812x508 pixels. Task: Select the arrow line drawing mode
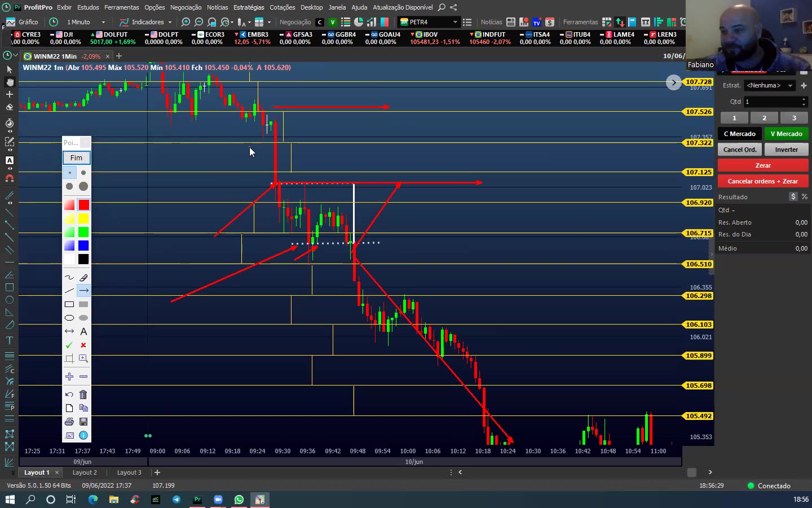[x=83, y=291]
